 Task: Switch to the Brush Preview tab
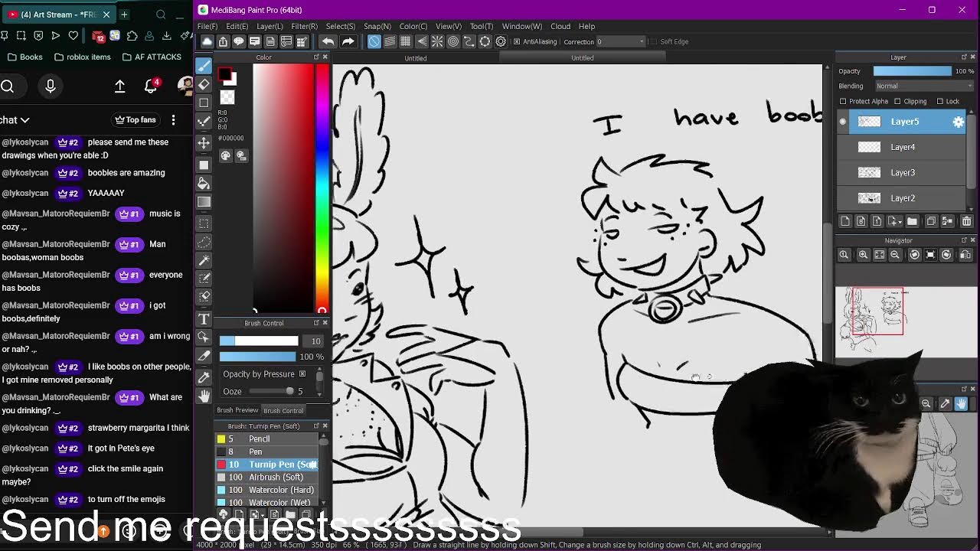[x=237, y=410]
